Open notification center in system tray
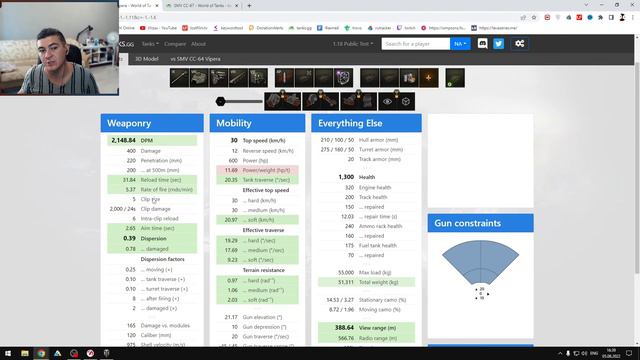Screen dimensions: 640x360 (x=629, y=353)
